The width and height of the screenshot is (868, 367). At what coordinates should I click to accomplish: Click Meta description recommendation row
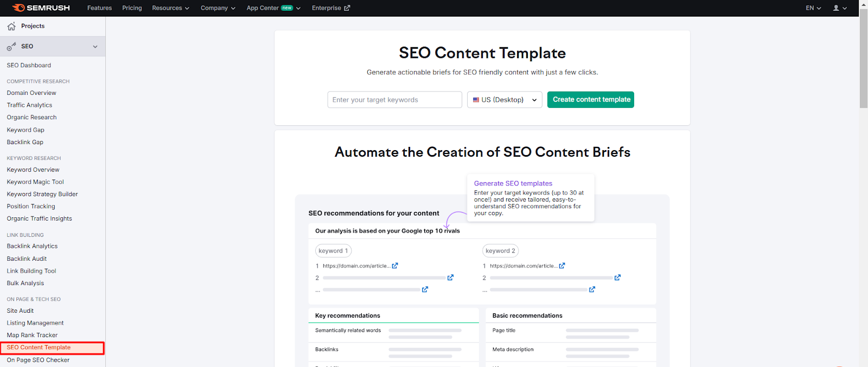[571, 352]
